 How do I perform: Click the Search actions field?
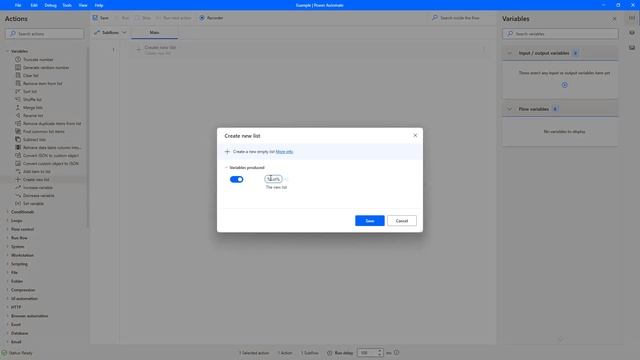pyautogui.click(x=44, y=34)
